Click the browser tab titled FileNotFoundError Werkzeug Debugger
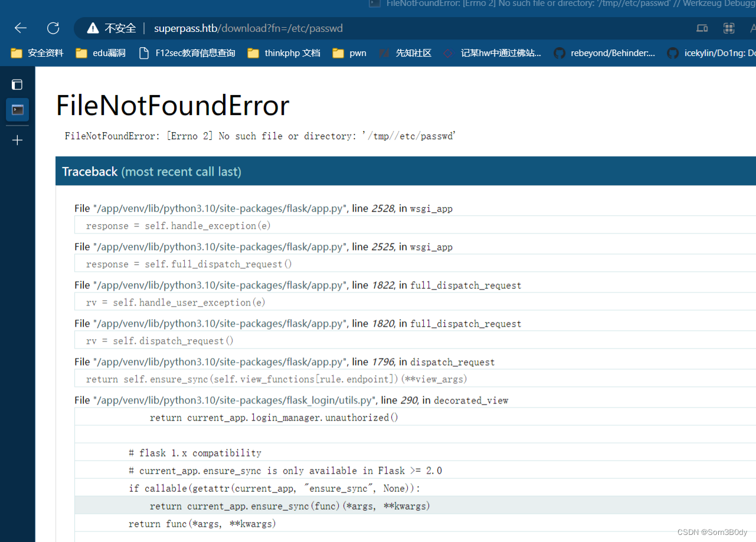 562,4
